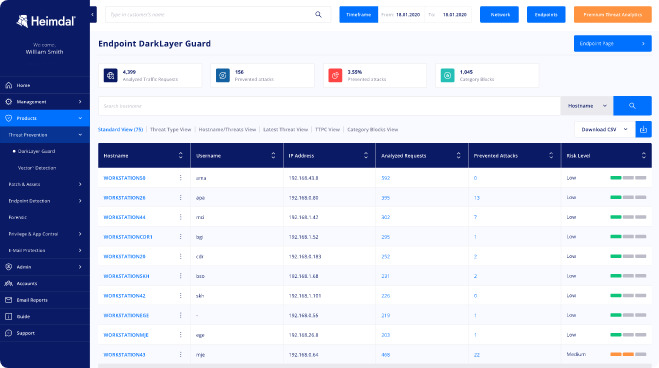Open the three-dot menu for WORKSTATION43
The width and height of the screenshot is (659, 368).
tap(181, 355)
